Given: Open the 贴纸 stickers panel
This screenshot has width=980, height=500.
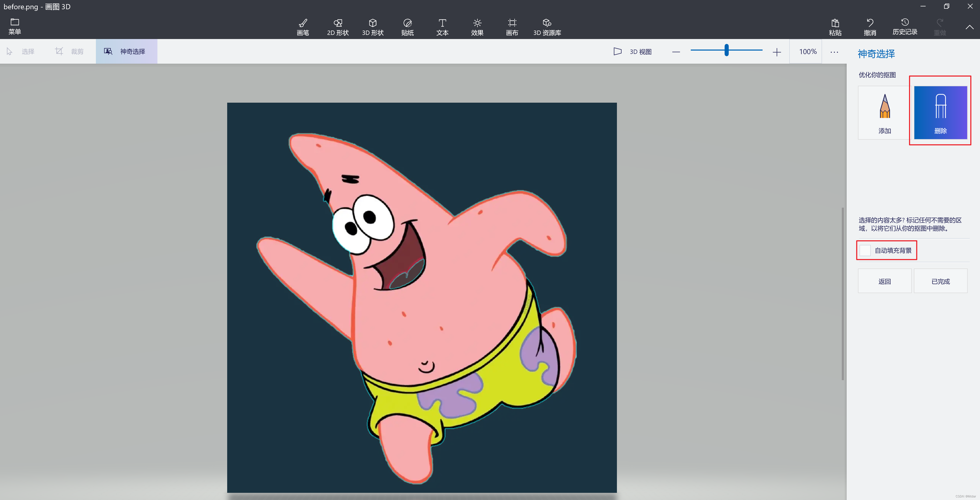Looking at the screenshot, I should 407,27.
